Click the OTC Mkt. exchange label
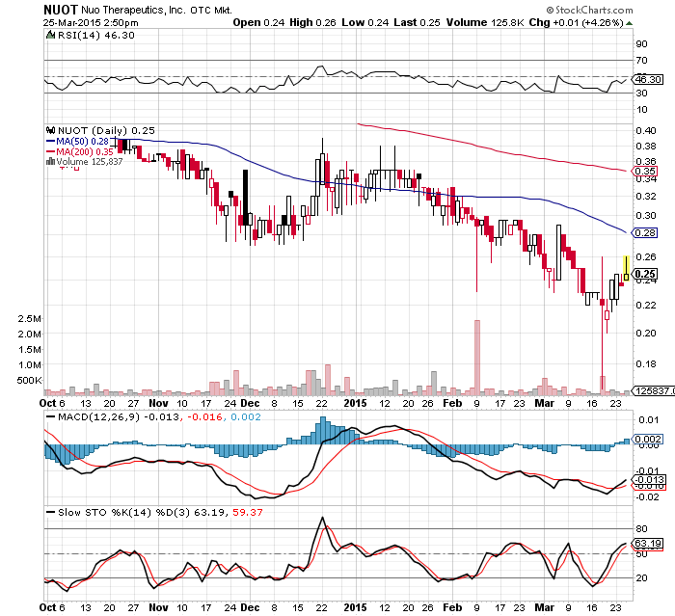The image size is (675, 616). click(211, 10)
